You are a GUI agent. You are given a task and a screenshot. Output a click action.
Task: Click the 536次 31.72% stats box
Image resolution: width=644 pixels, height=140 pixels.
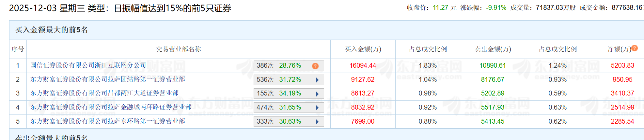[x=289, y=80]
